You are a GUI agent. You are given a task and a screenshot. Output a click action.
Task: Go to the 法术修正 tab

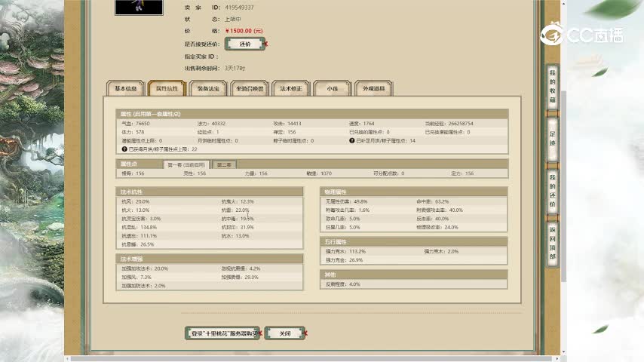point(291,89)
